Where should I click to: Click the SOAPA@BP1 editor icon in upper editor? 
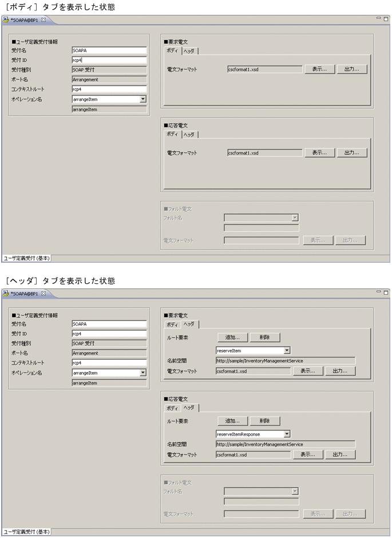(6, 20)
